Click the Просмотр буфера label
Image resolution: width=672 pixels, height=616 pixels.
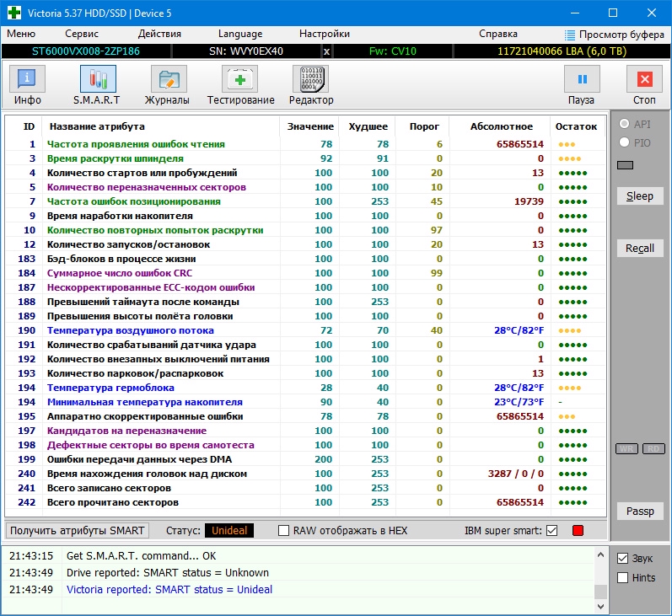(621, 35)
